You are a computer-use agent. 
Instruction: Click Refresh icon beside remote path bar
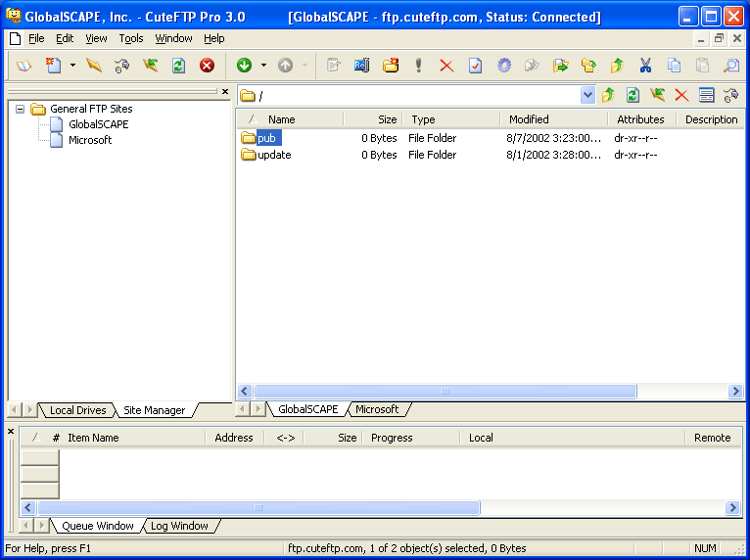coord(633,95)
